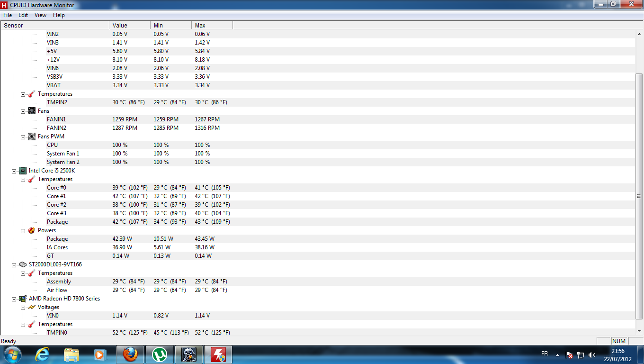Click the AMD Radeon HD 7800 card icon
This screenshot has width=644, height=364.
tap(22, 299)
